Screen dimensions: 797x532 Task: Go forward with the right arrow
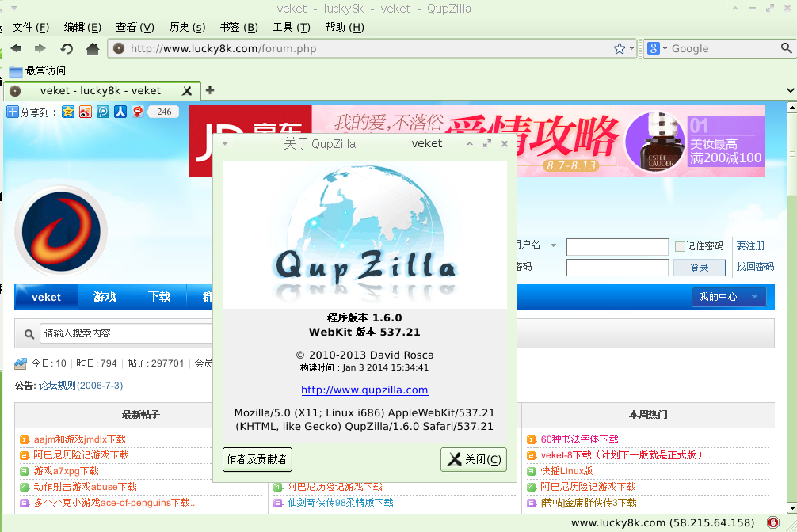[40, 48]
